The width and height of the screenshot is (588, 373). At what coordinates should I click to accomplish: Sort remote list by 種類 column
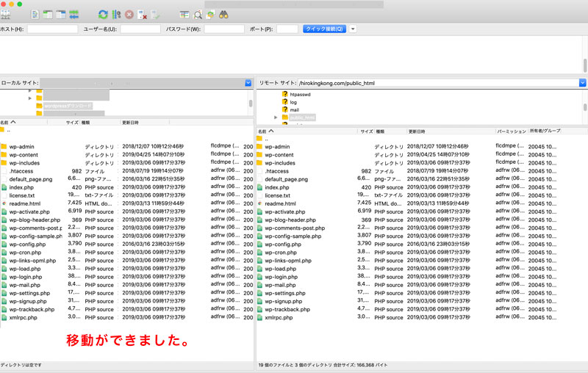(x=380, y=131)
